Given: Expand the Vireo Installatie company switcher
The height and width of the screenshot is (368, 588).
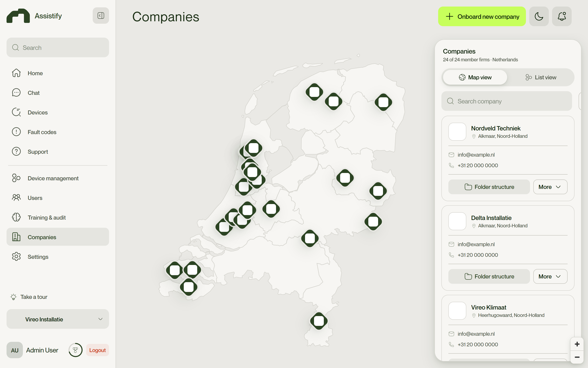Looking at the screenshot, I should pyautogui.click(x=58, y=319).
